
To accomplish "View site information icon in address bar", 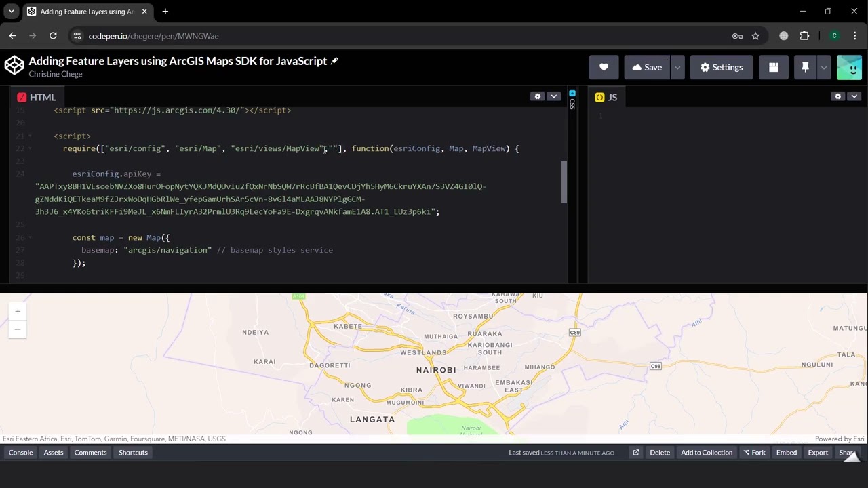I will pos(77,36).
